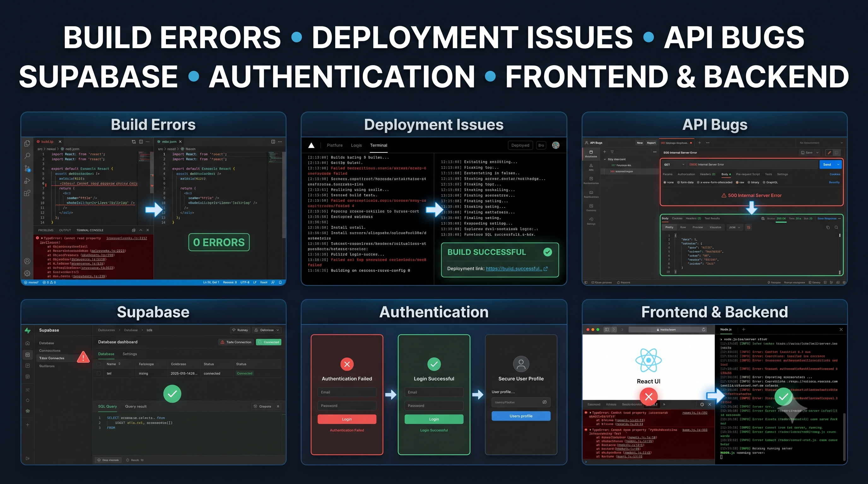The width and height of the screenshot is (868, 484).
Task: Open the Collections icon in API Bugs sidebar
Action: point(591,152)
